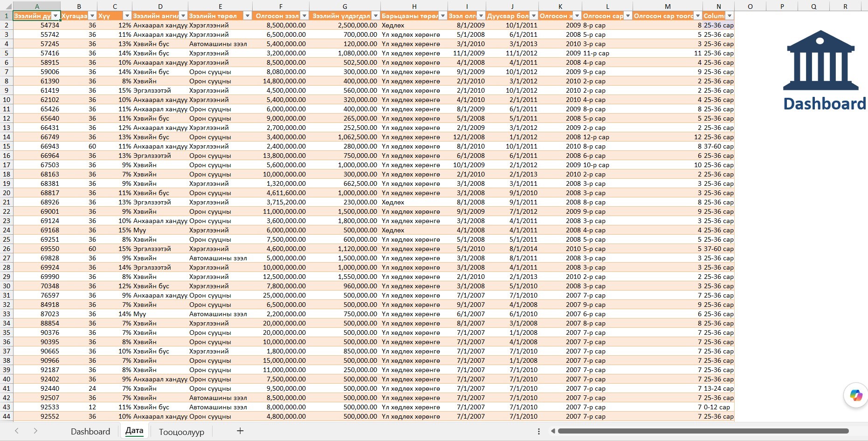Select column H header
Viewport: 868px width, 441px height.
pos(414,7)
